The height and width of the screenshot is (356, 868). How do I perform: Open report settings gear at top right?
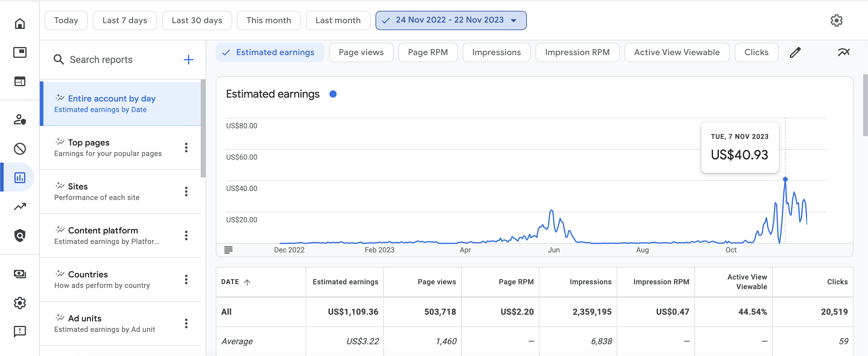836,20
